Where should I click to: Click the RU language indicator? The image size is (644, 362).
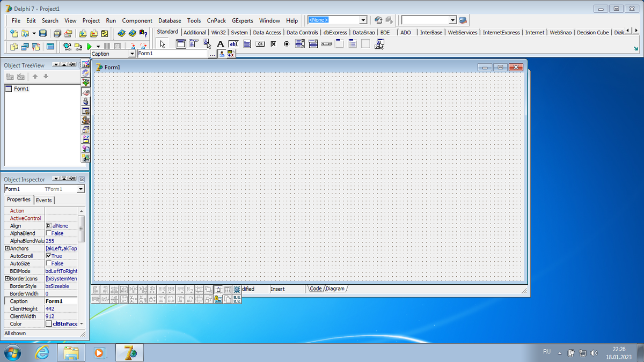[x=547, y=352]
